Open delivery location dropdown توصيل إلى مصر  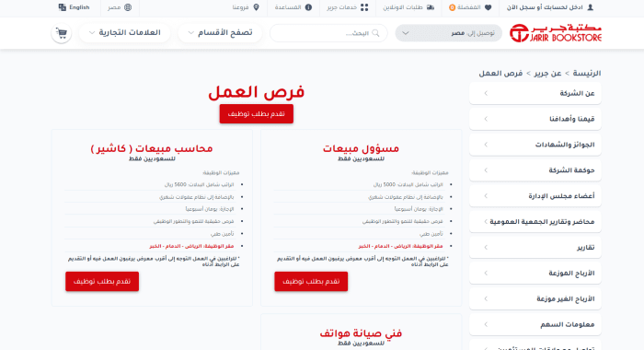pyautogui.click(x=449, y=33)
